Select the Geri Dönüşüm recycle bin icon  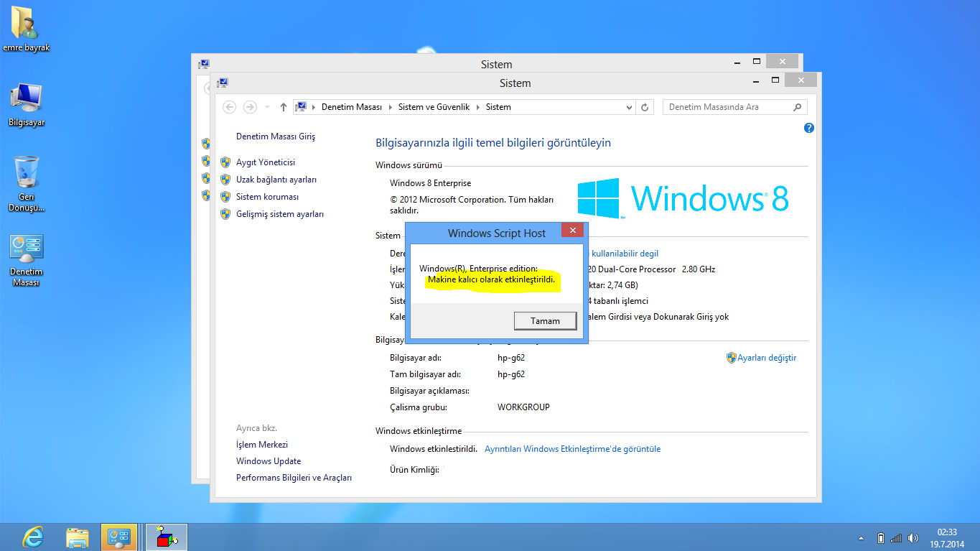(27, 184)
